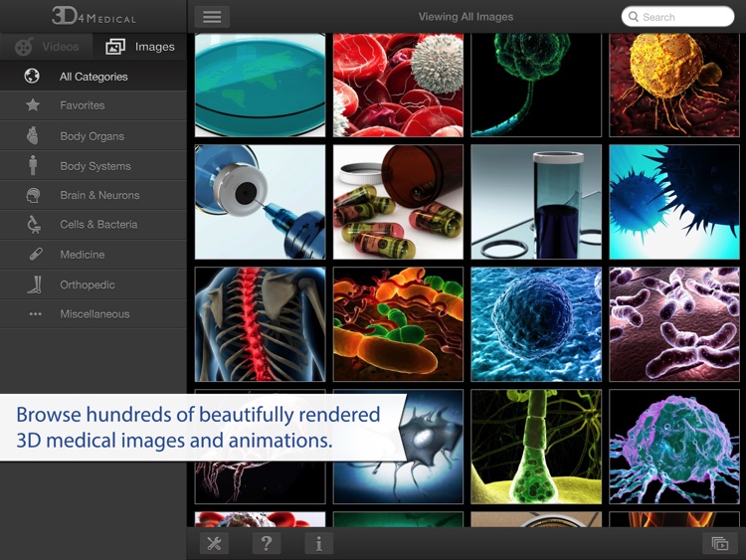This screenshot has width=746, height=560.
Task: Click the Viewing All Images title
Action: tap(466, 17)
